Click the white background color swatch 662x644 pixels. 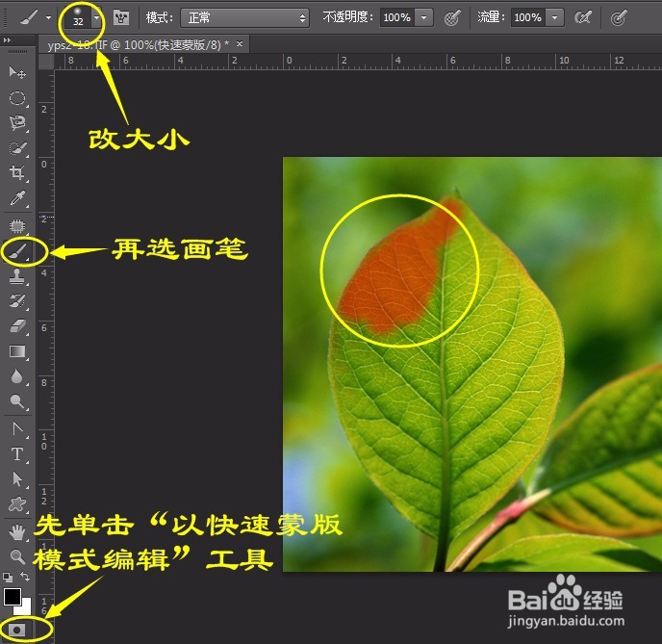pyautogui.click(x=26, y=608)
